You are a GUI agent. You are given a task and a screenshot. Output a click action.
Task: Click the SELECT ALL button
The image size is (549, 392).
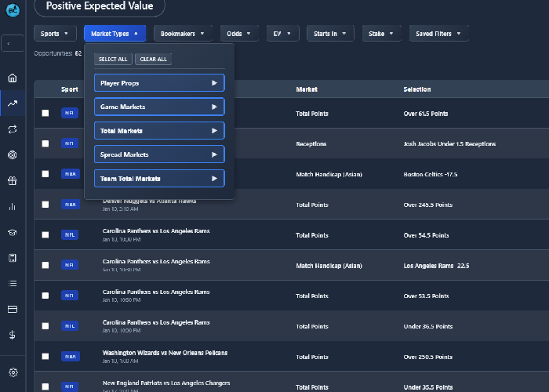[113, 59]
